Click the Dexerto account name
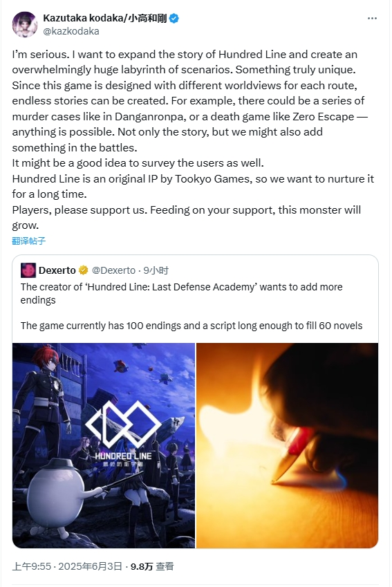Image resolution: width=392 pixels, height=587 pixels. pyautogui.click(x=57, y=270)
